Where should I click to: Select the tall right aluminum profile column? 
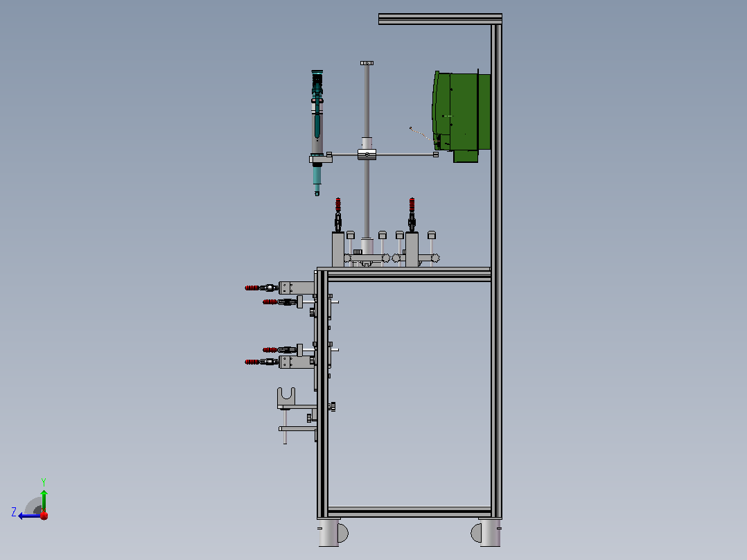coord(496,271)
